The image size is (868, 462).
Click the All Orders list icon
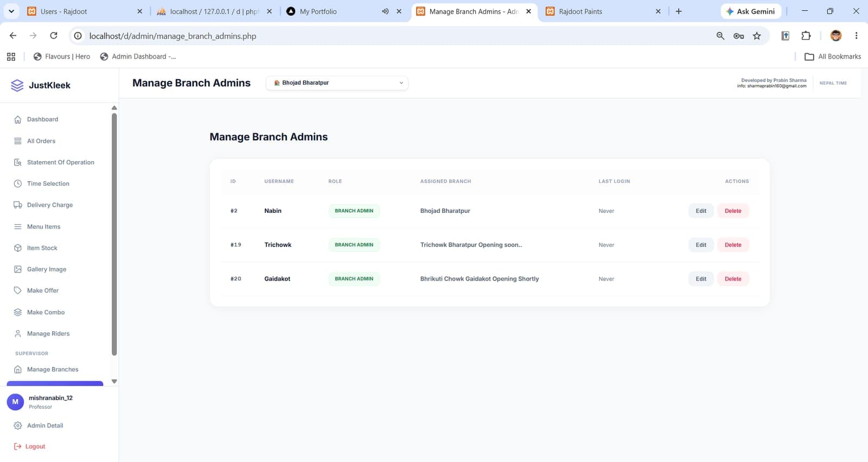(18, 141)
